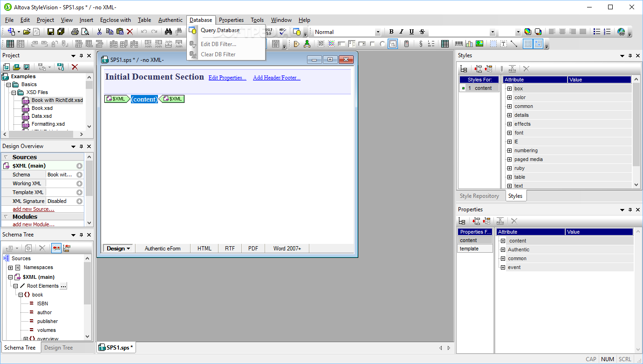Select the author element in Schema Tree
The height and width of the screenshot is (364, 643).
[44, 312]
